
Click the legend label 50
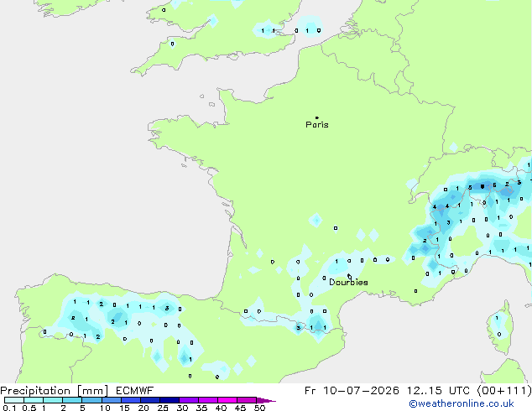coord(259,408)
